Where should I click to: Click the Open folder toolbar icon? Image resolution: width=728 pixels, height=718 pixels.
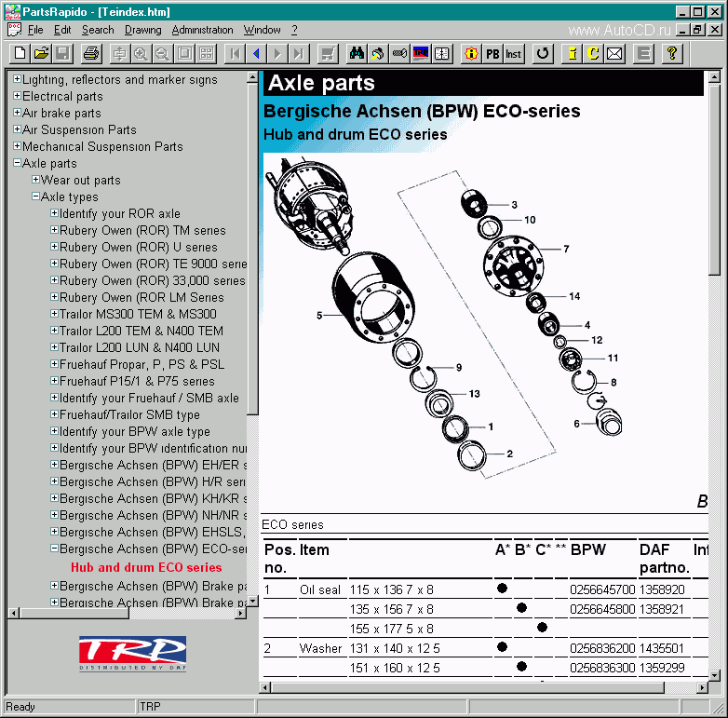pyautogui.click(x=41, y=54)
